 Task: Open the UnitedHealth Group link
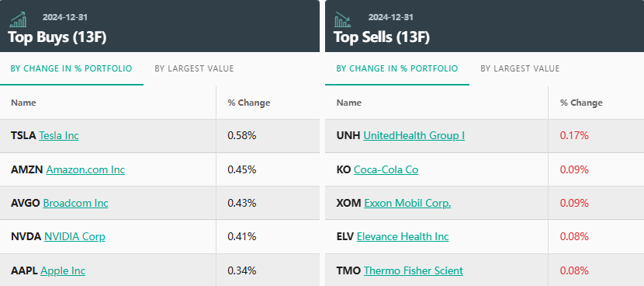414,135
